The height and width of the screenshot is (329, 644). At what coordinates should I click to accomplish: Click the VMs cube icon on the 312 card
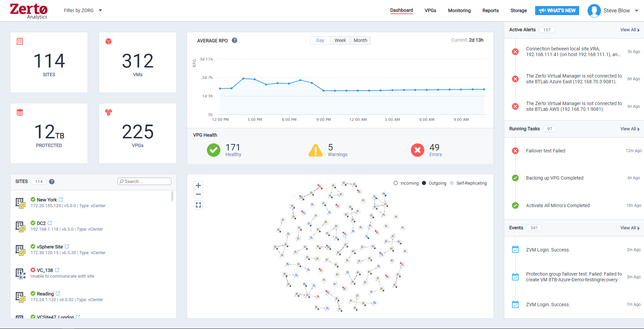[x=108, y=41]
